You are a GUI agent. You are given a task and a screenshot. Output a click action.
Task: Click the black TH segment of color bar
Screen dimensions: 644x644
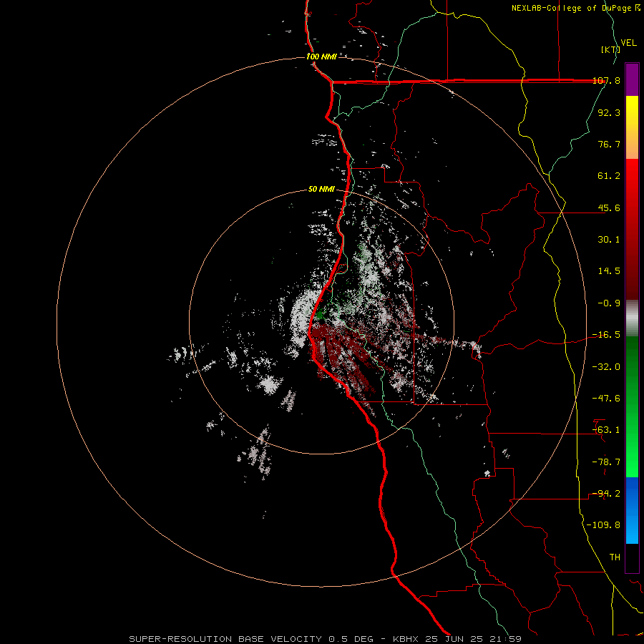(632, 558)
